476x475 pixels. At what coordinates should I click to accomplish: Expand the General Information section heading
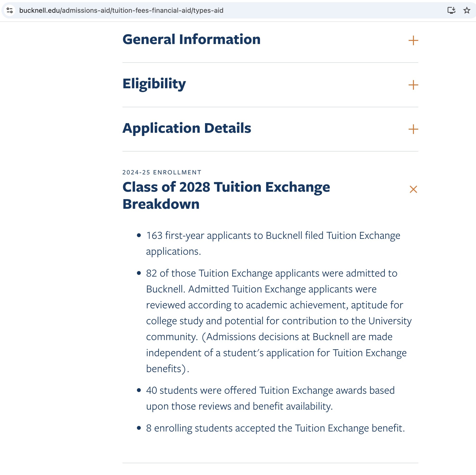(x=191, y=39)
